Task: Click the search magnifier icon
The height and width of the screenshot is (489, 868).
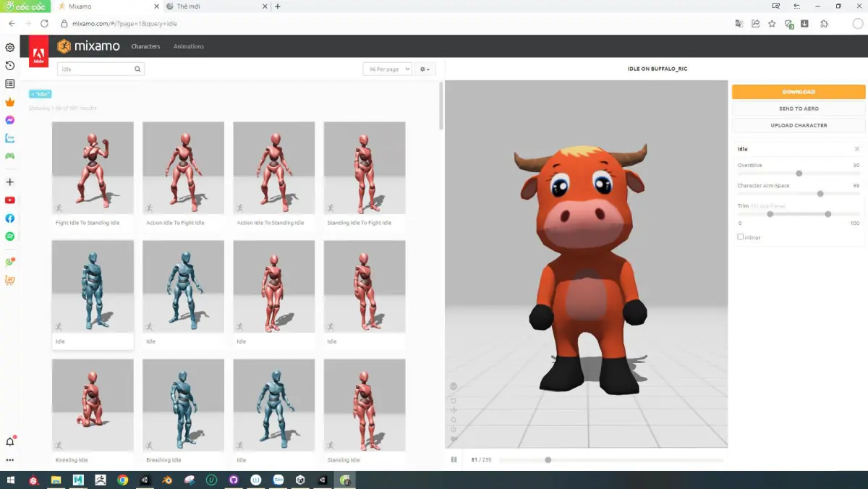Action: pos(137,69)
